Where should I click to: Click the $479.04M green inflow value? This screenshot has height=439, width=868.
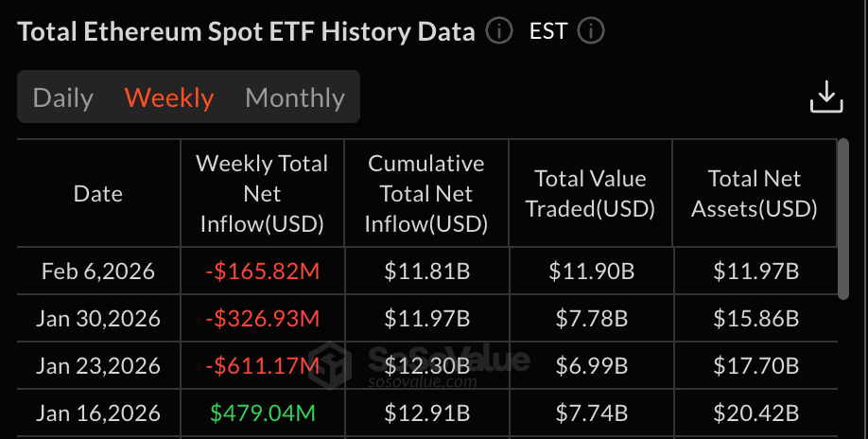(262, 413)
